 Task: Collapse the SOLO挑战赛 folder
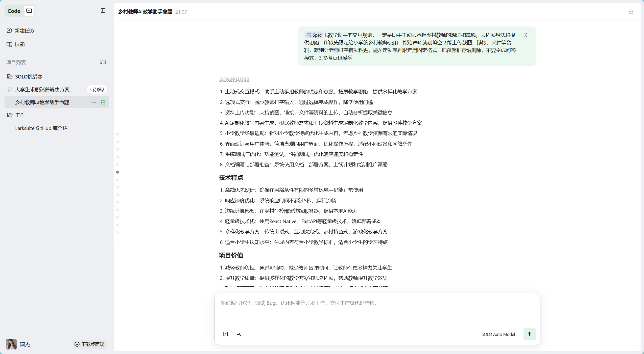(10, 76)
